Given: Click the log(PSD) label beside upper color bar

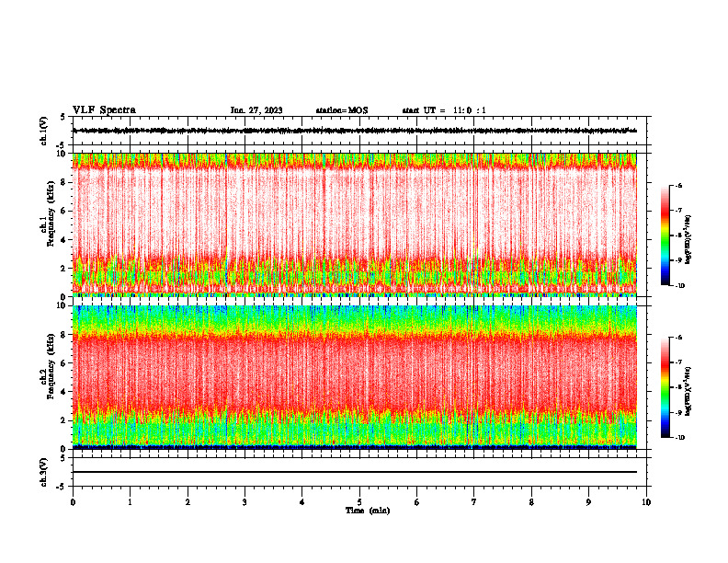Looking at the screenshot, I should [688, 240].
